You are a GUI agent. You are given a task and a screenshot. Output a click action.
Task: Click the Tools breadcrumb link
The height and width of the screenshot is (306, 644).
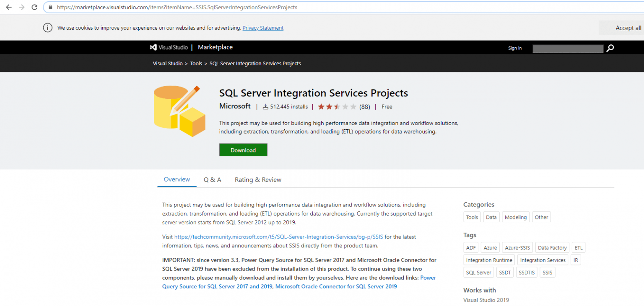196,63
